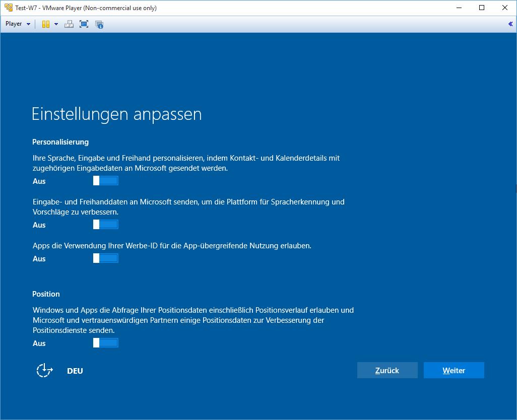The height and width of the screenshot is (420, 517).
Task: Expand the power options dropdown arrow
Action: pyautogui.click(x=56, y=24)
